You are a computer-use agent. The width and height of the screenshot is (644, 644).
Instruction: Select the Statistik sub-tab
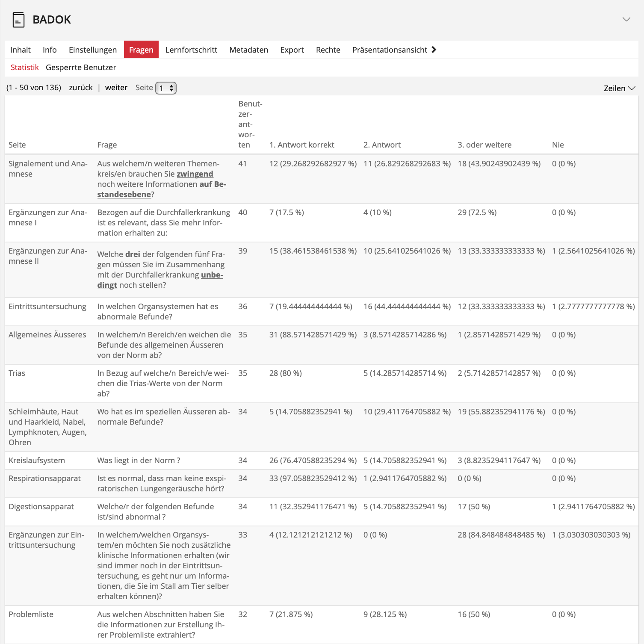(x=24, y=68)
